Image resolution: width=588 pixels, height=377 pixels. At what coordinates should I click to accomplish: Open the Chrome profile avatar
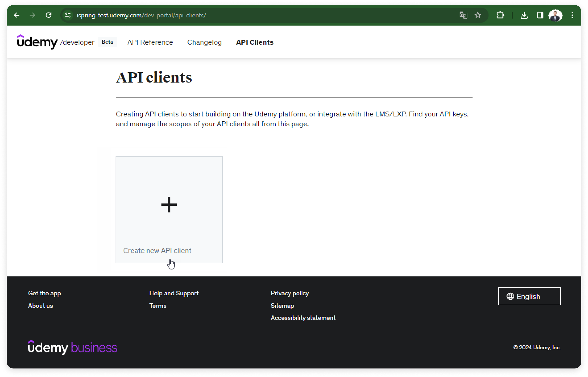[x=555, y=15]
